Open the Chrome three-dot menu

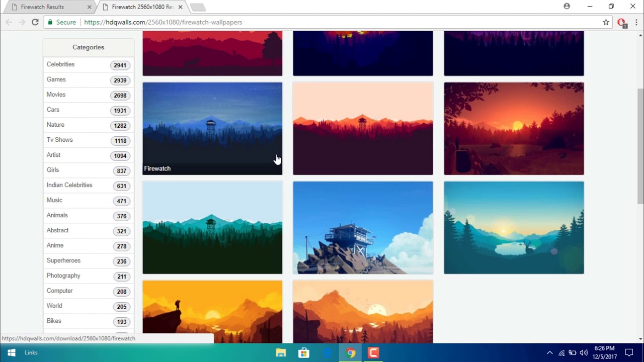pos(636,22)
